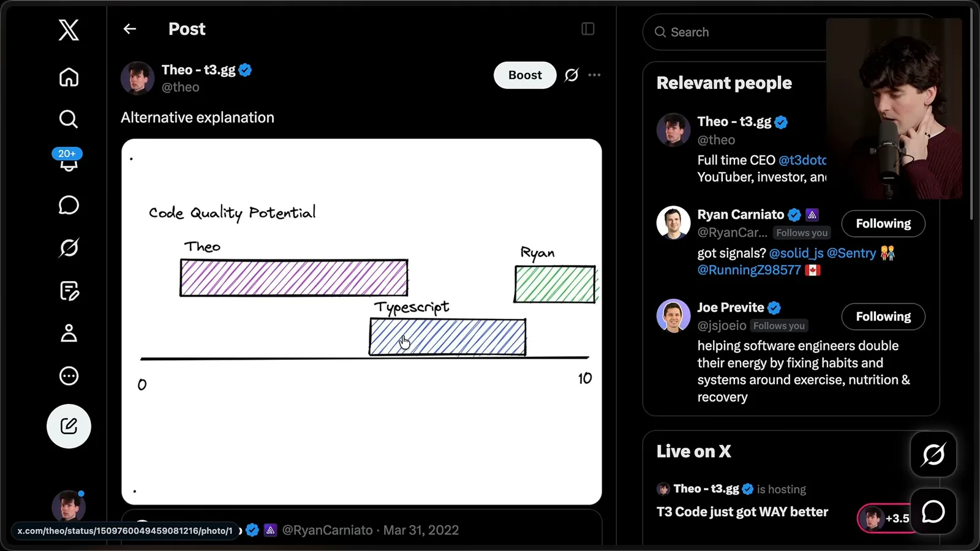The image size is (980, 551).
Task: Open the @solid_js mention link
Action: [796, 253]
